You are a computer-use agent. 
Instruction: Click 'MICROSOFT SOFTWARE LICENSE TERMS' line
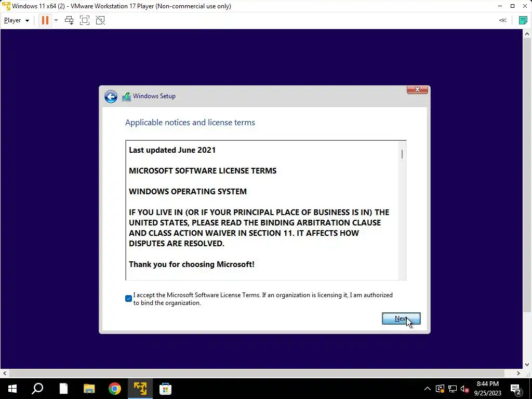[x=203, y=170]
